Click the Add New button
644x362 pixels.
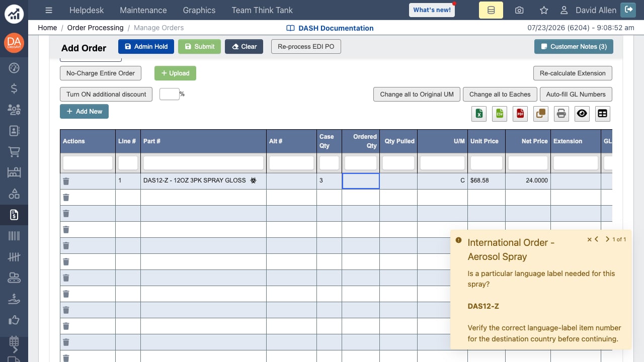click(x=84, y=111)
